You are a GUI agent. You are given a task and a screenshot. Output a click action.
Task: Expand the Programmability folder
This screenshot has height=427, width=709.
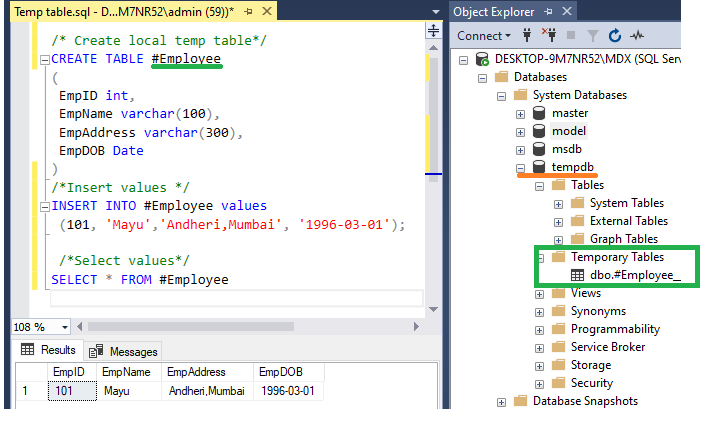pyautogui.click(x=539, y=330)
